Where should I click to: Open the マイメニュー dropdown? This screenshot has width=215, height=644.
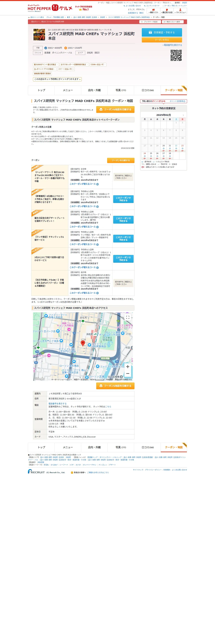tap(180, 11)
